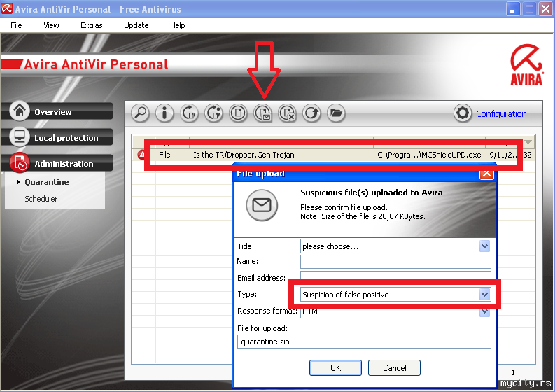Open the Help menu
555x392 pixels.
pos(178,25)
